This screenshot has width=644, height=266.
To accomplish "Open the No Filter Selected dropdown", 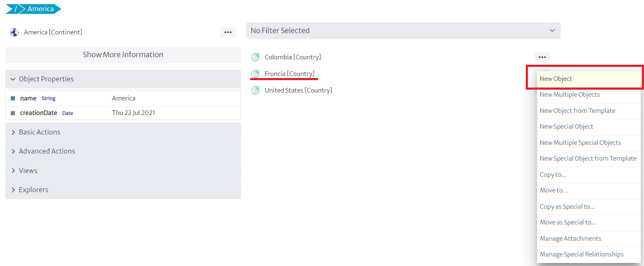I will [x=403, y=31].
